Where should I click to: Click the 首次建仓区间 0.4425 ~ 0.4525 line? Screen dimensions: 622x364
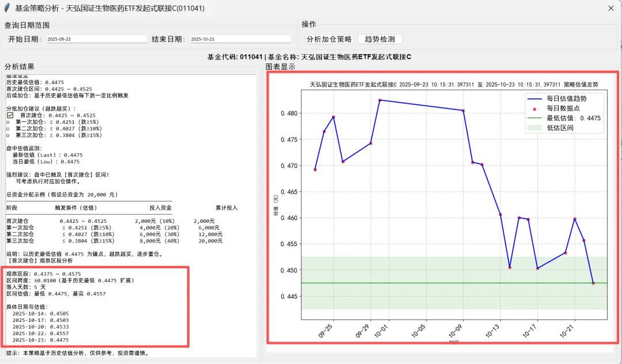49,89
